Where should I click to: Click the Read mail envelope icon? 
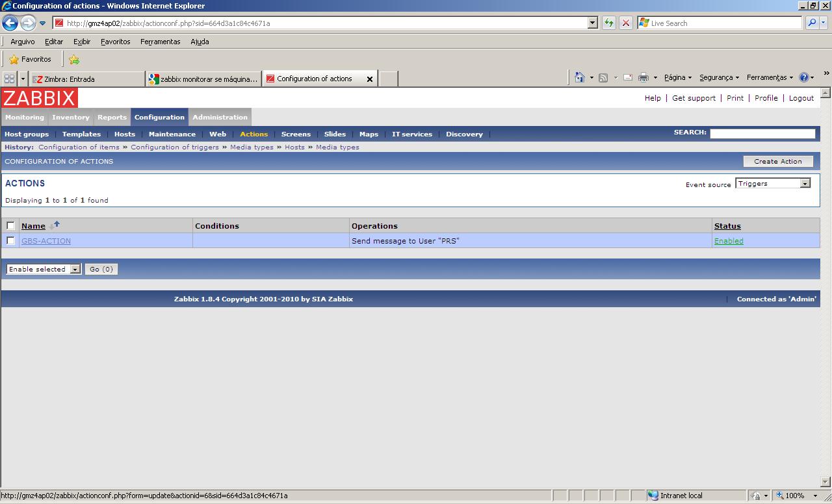coord(627,78)
